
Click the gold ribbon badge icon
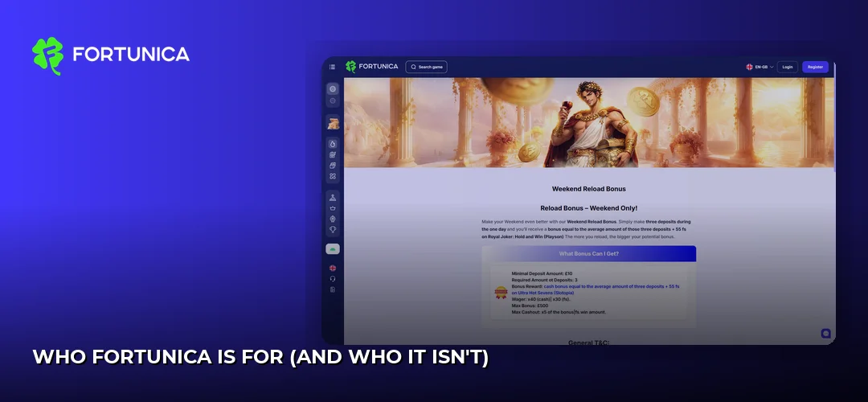501,293
